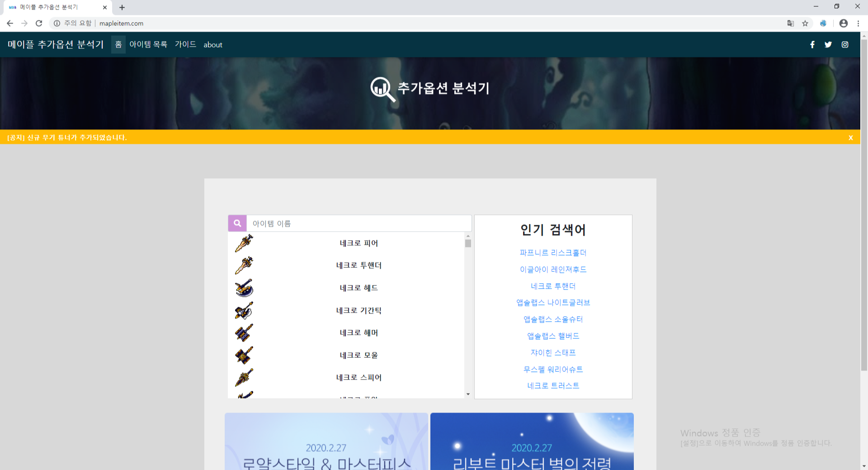Image resolution: width=868 pixels, height=470 pixels.
Task: Select the 홈 menu item
Action: pyautogui.click(x=118, y=44)
